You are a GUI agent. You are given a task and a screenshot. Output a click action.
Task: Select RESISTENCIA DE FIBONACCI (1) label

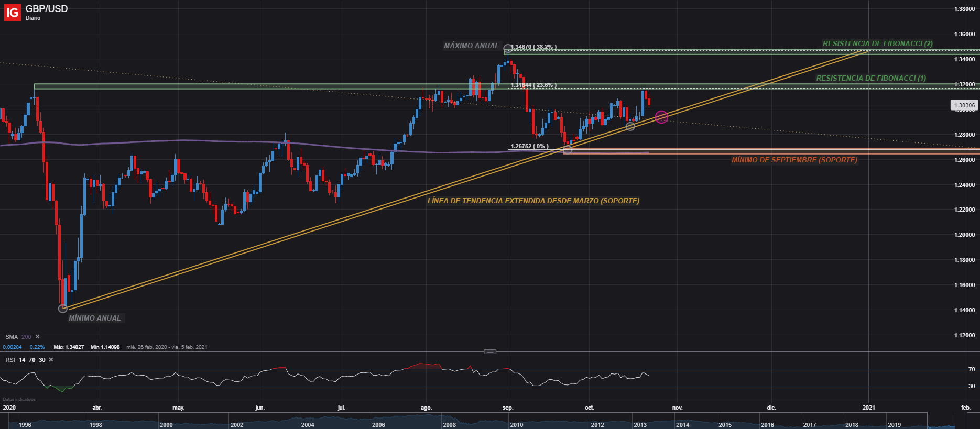pyautogui.click(x=871, y=78)
